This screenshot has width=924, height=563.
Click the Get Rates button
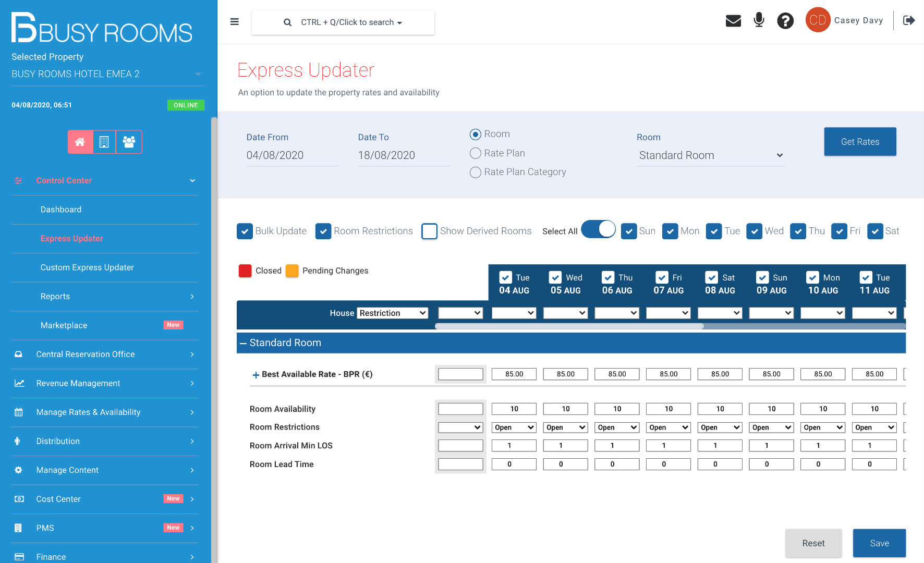pos(860,142)
